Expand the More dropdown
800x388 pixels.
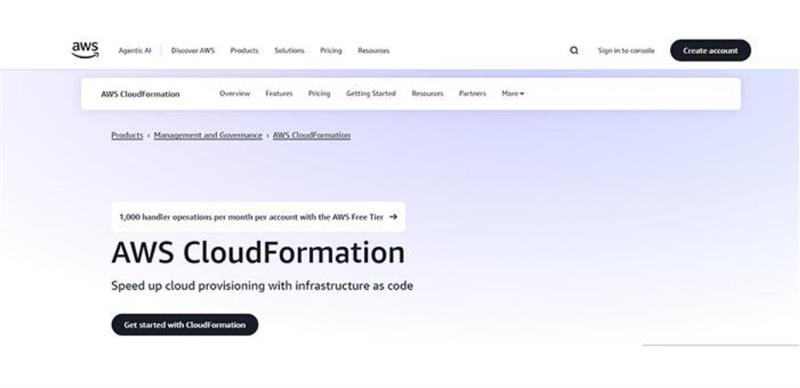513,93
